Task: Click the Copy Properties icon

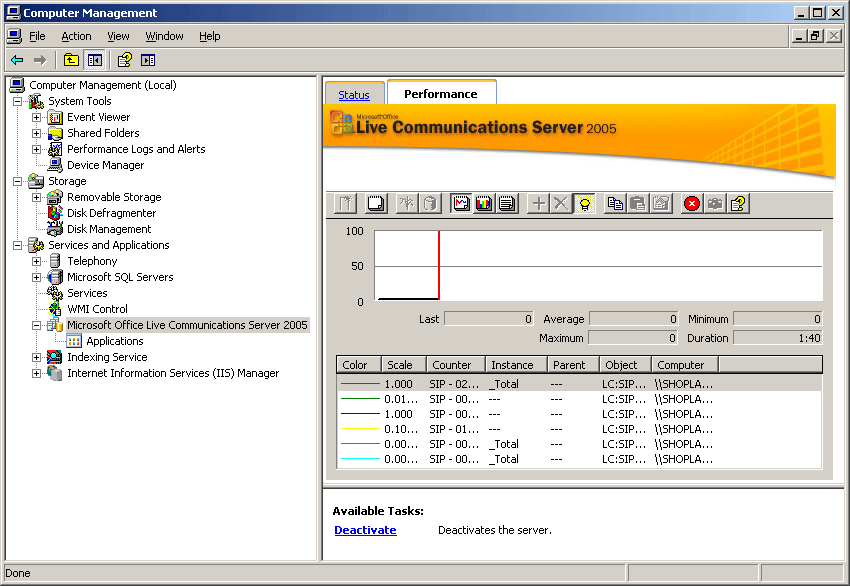Action: [615, 204]
